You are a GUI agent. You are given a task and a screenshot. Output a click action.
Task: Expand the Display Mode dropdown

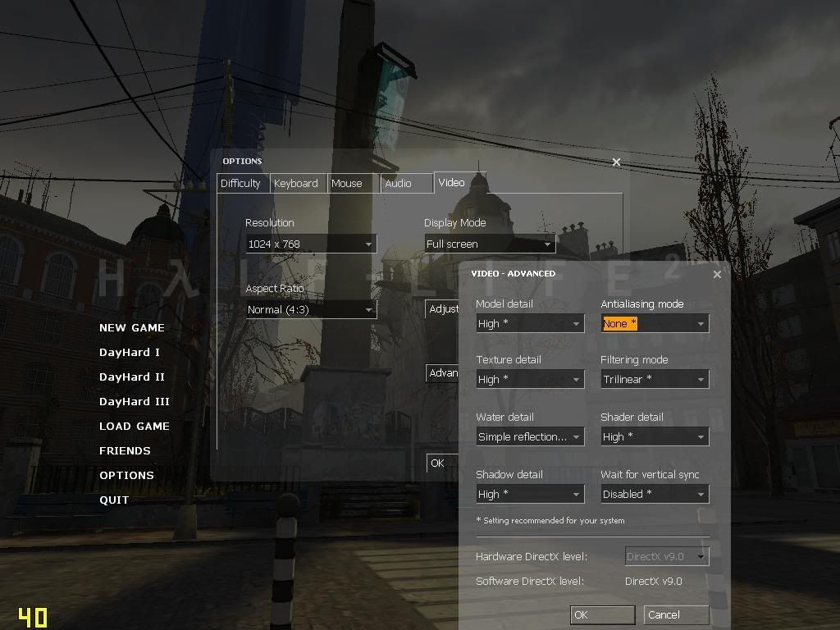[x=490, y=244]
